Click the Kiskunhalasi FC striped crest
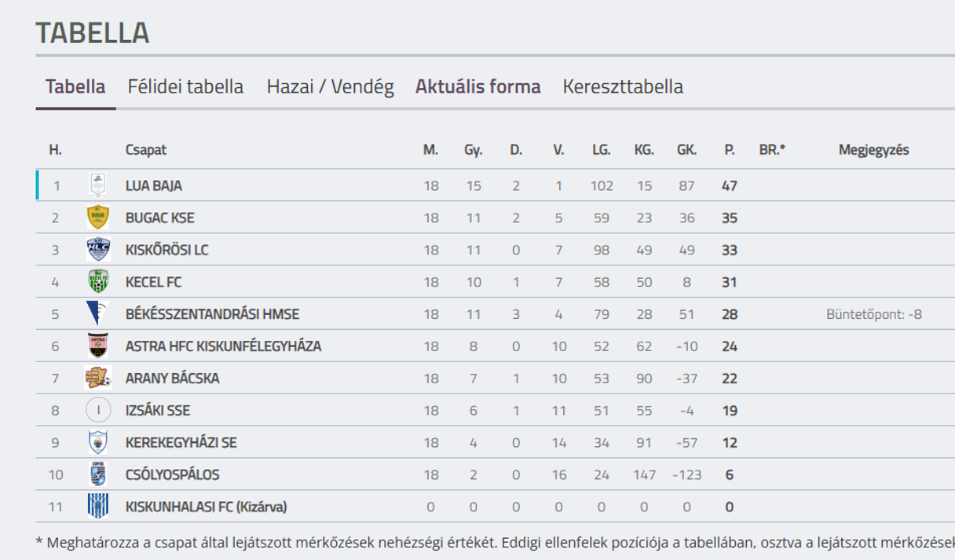Image resolution: width=955 pixels, height=560 pixels. [x=98, y=507]
